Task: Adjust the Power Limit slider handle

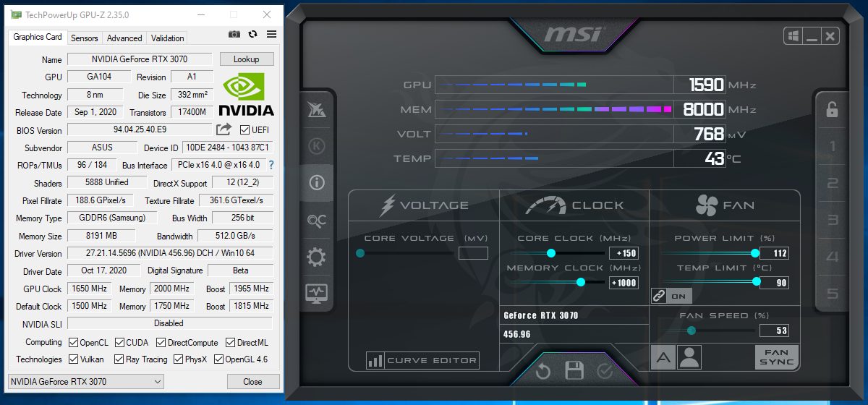Action: [755, 253]
